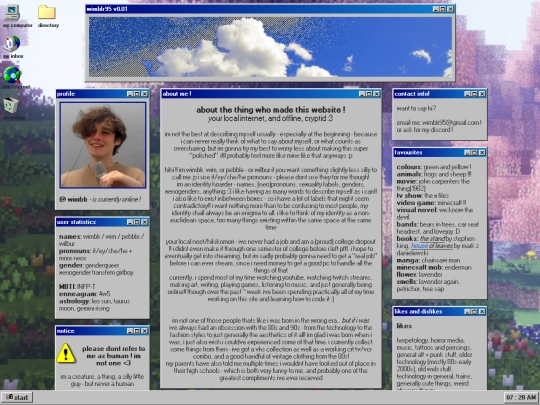Screen dimensions: 540x405
Task: Open the house of leaves book link
Action: pos(432,246)
